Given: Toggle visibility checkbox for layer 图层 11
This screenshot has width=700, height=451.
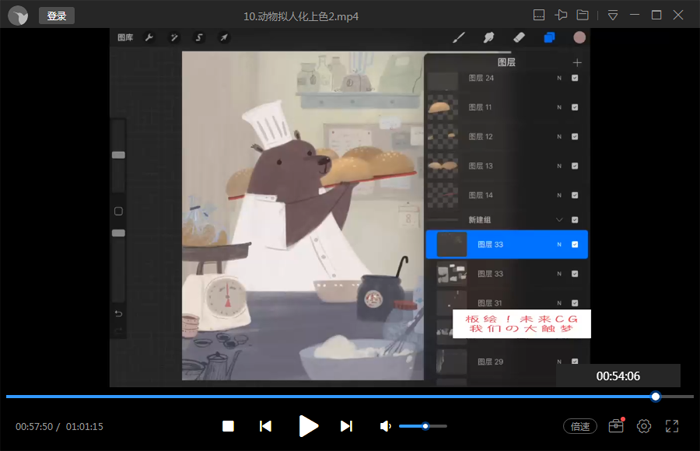Looking at the screenshot, I should coord(575,106).
